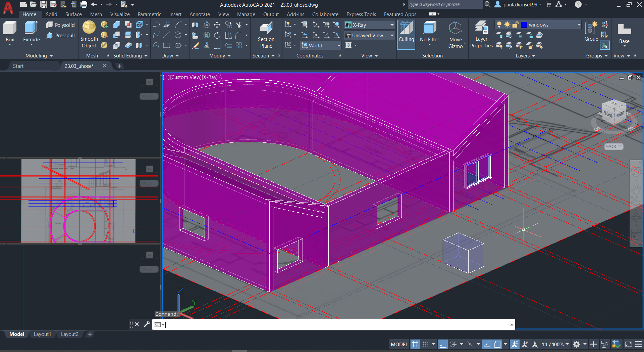Click the Move Gizmo icon
Screen dimensions: 644x352
[455, 35]
